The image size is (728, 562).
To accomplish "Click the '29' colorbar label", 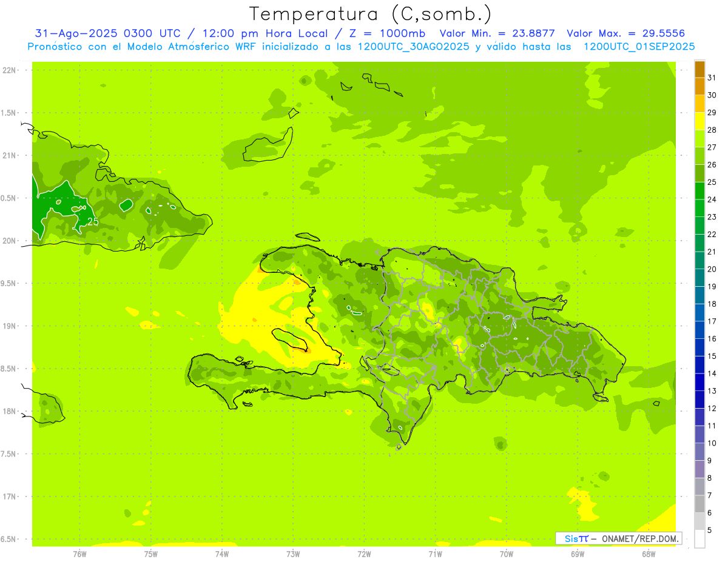I will click(x=712, y=113).
